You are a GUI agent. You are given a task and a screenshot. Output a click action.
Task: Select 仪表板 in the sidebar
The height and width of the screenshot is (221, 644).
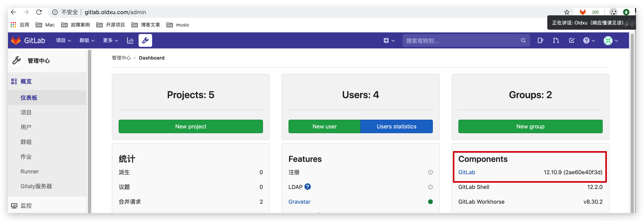coord(29,98)
